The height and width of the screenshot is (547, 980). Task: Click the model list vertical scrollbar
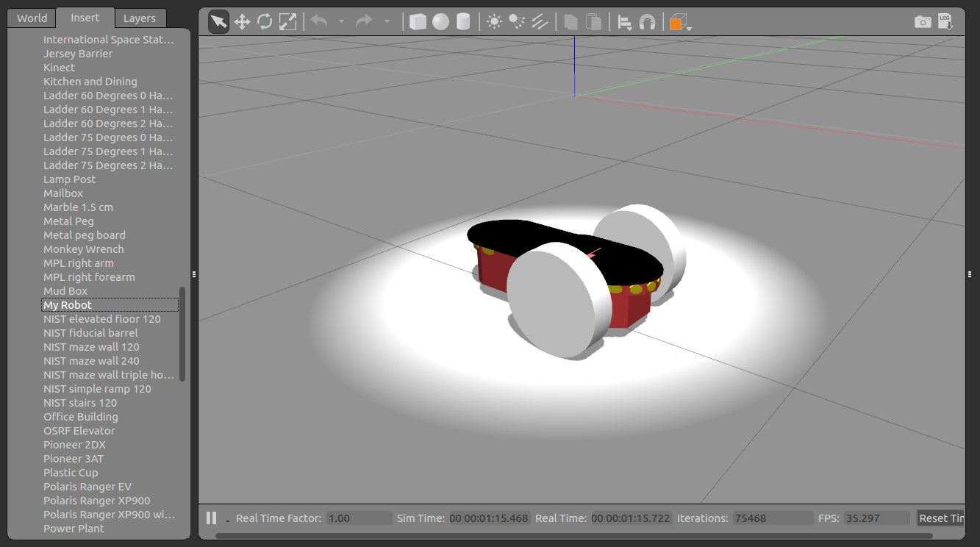tap(182, 334)
